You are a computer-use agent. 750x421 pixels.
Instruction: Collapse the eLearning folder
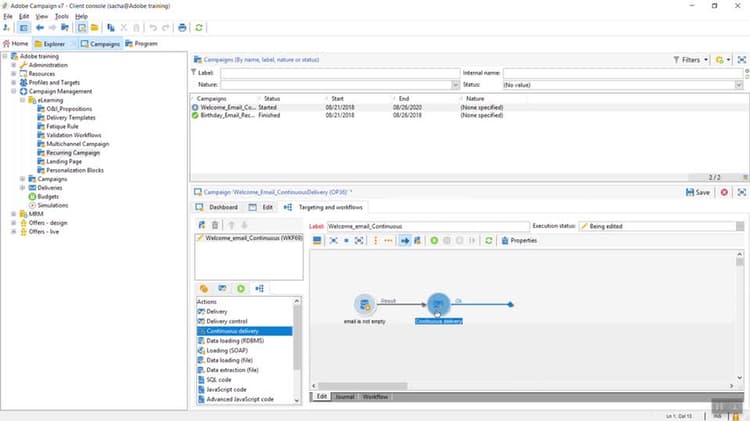click(22, 100)
